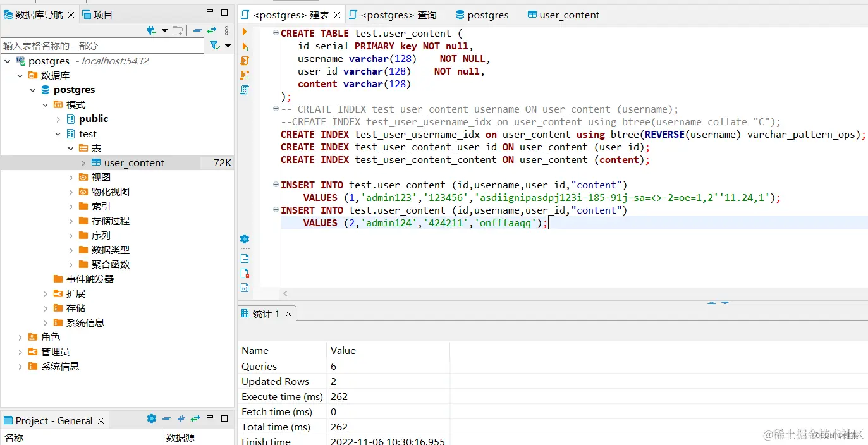Expand the 序列 sequences folder
The image size is (868, 445).
point(71,236)
